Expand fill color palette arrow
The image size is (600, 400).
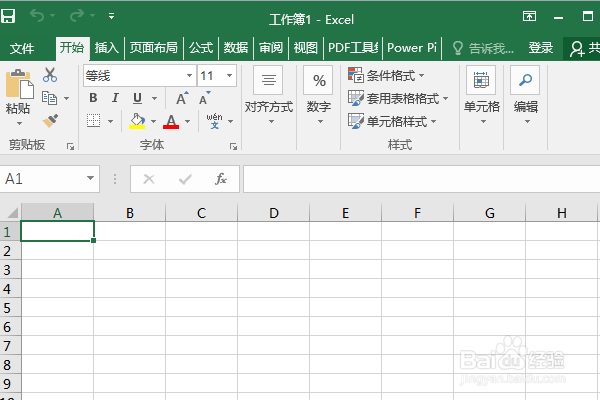tap(153, 121)
